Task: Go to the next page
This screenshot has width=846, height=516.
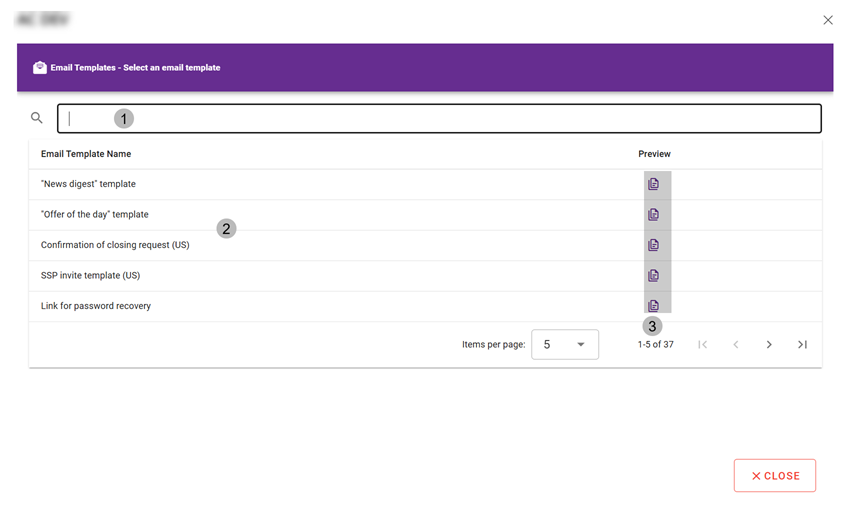Action: pyautogui.click(x=769, y=345)
